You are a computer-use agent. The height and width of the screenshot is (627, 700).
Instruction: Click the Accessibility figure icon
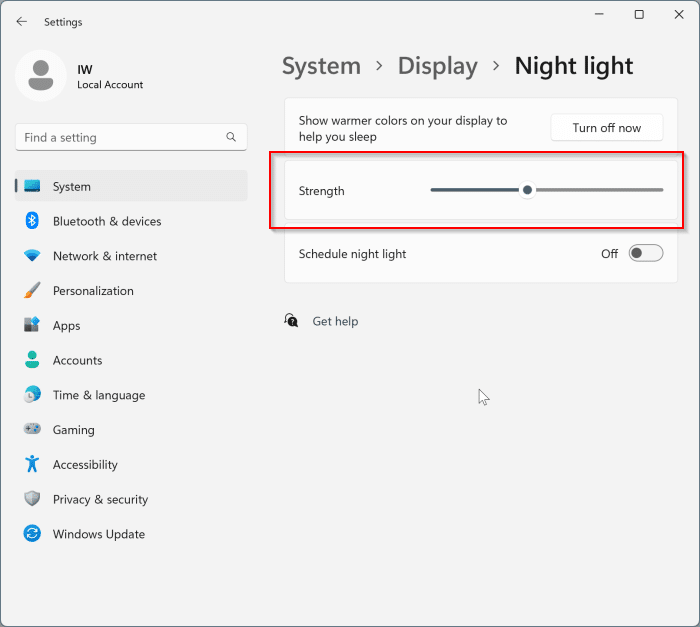point(32,464)
